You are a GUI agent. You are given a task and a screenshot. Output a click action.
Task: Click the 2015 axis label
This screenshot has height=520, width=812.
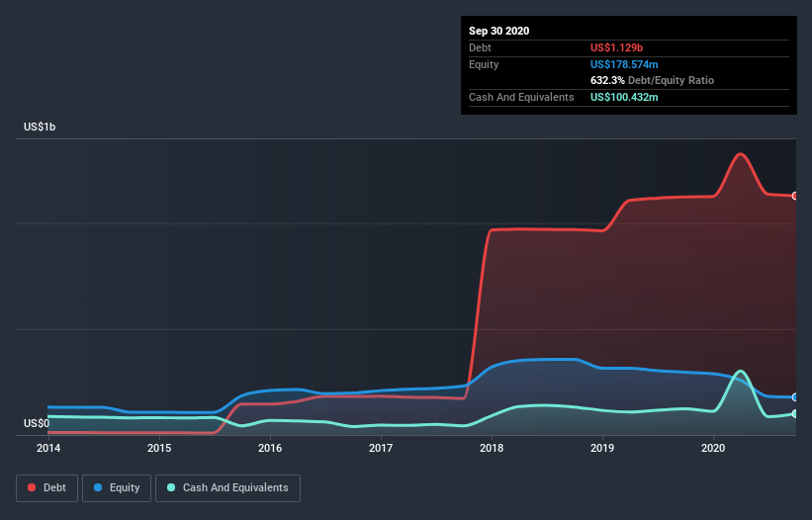pos(159,448)
